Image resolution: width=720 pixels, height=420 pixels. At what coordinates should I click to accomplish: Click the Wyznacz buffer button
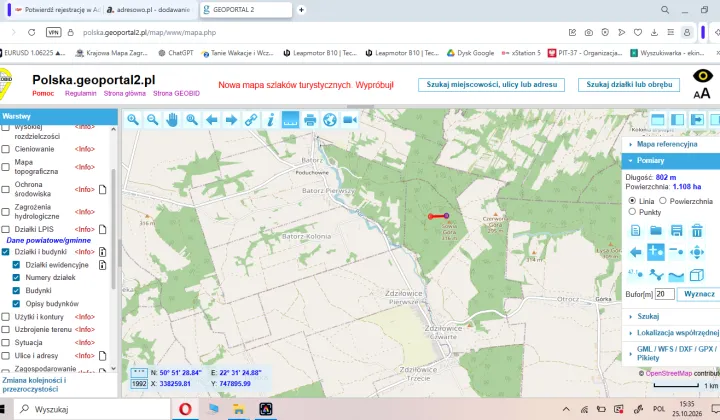pos(699,294)
